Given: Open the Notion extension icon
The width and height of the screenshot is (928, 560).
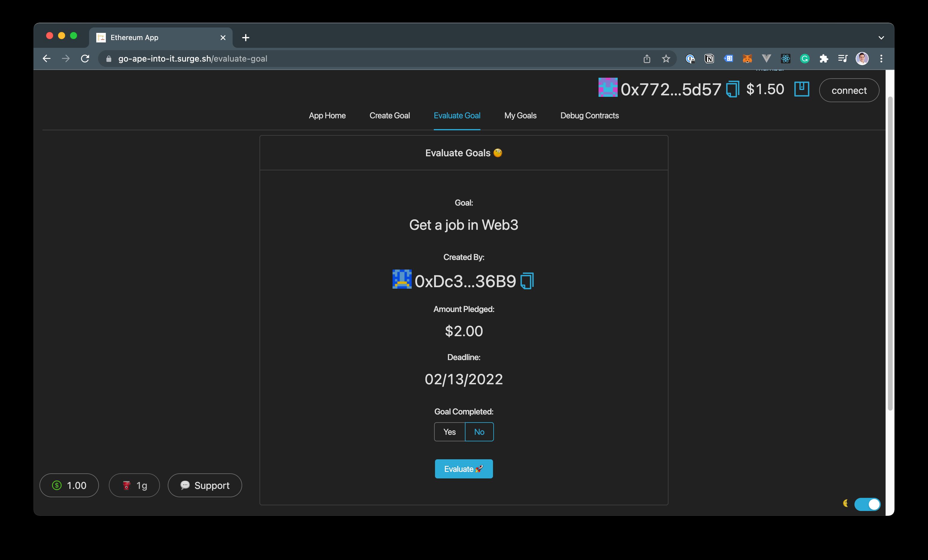Looking at the screenshot, I should [709, 58].
